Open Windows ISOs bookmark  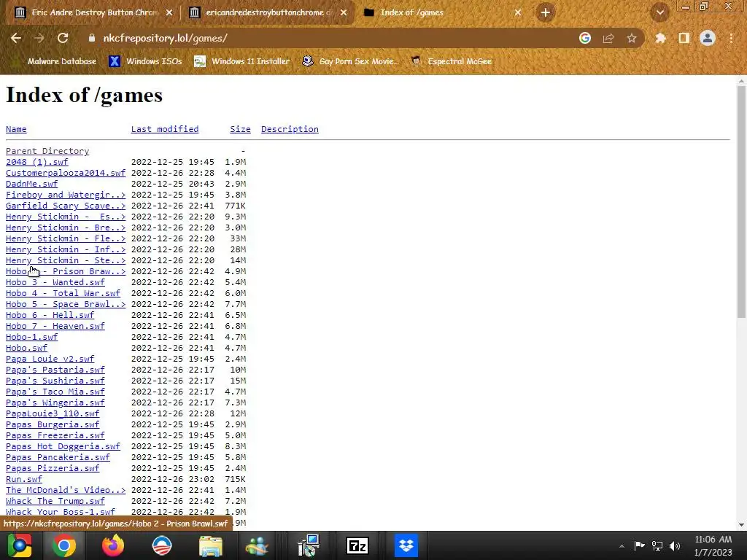(x=145, y=61)
